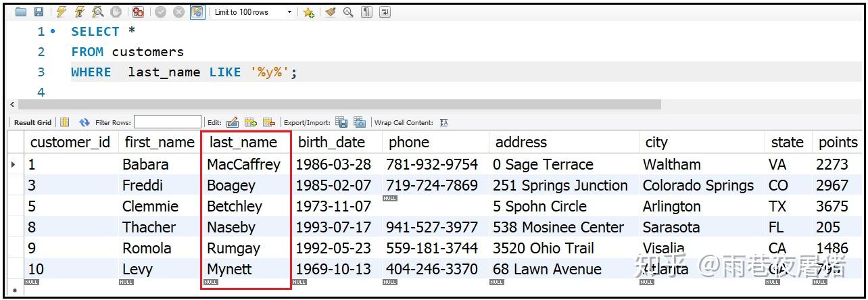Toggle auto-commit mode icon

pyautogui.click(x=197, y=12)
